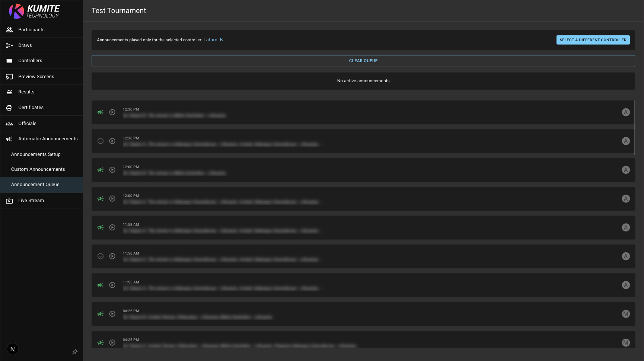Click the Live Stream TV icon
The image size is (644, 361).
[x=9, y=201]
